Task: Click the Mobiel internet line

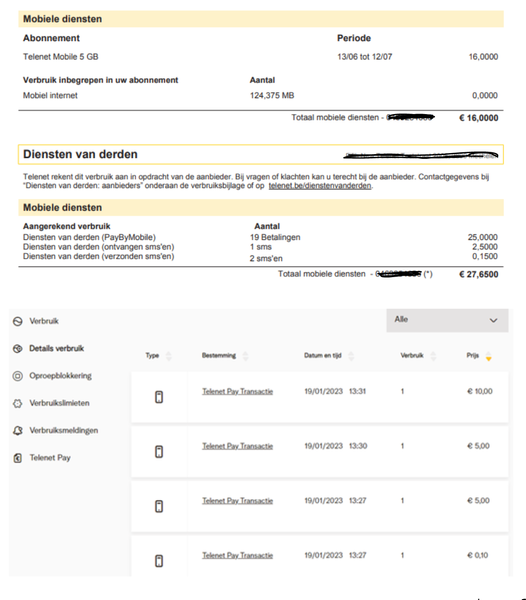Action: tap(50, 95)
